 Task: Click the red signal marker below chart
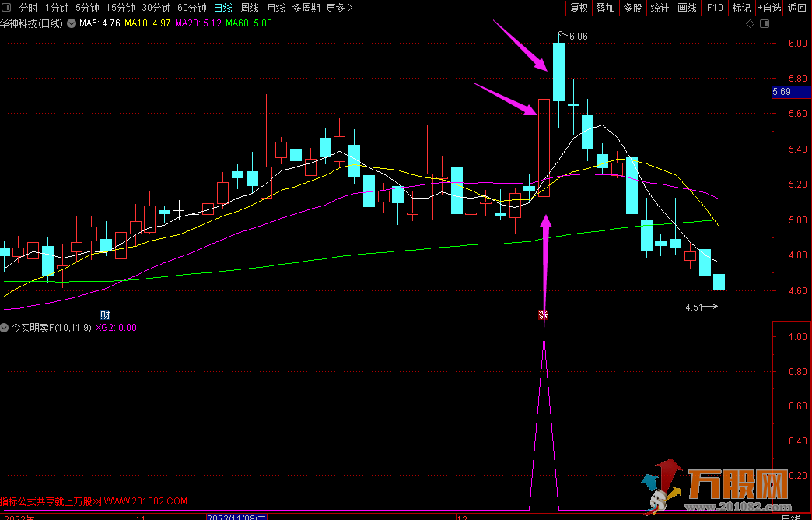click(544, 314)
